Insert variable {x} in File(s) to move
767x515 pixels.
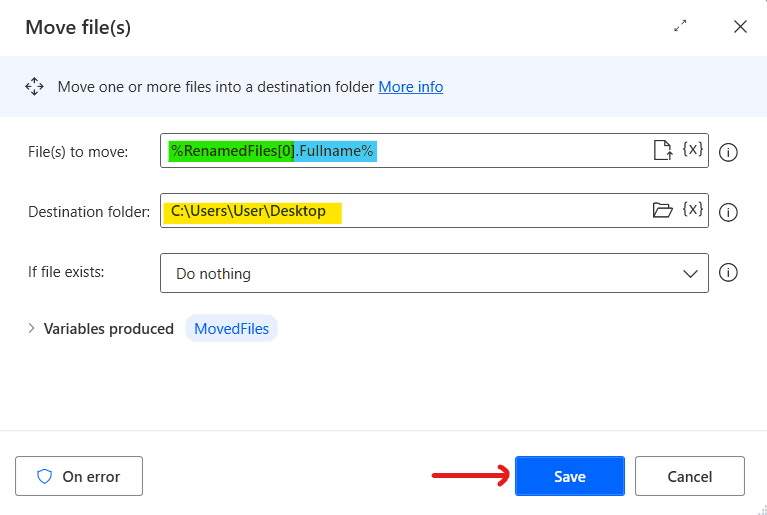pyautogui.click(x=693, y=150)
